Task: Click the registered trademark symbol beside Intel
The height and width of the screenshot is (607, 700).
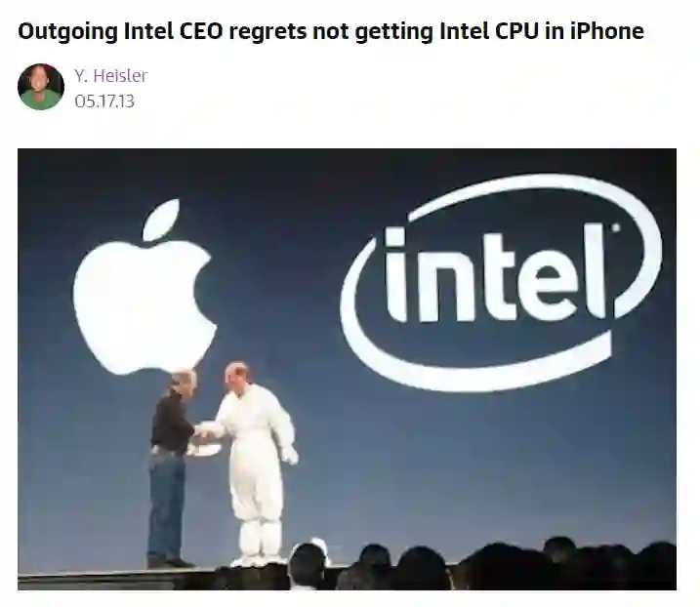Action: [x=616, y=227]
